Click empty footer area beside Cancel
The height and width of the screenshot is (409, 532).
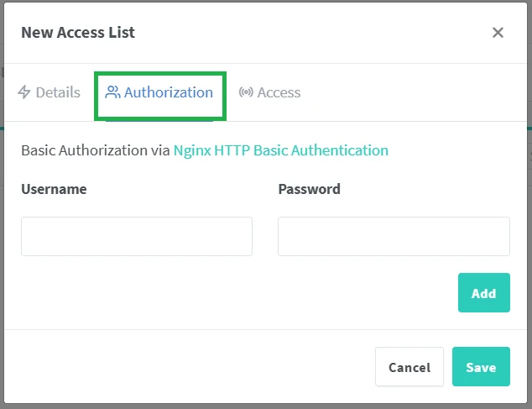190,366
